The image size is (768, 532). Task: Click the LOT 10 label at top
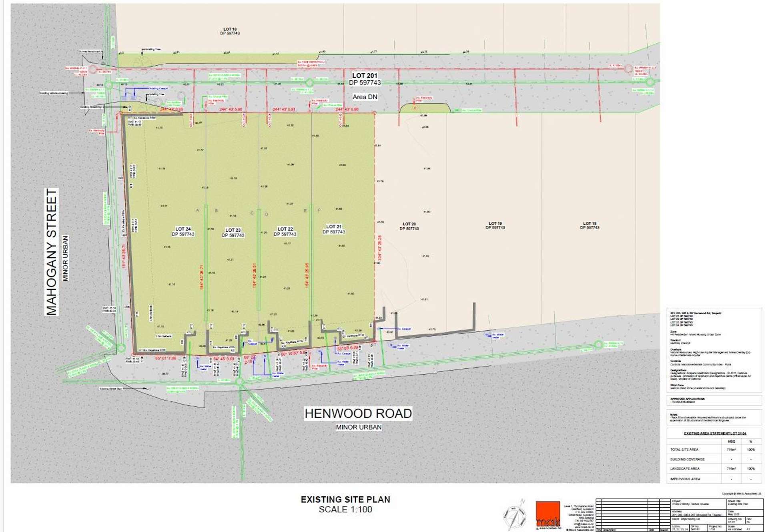pos(230,31)
